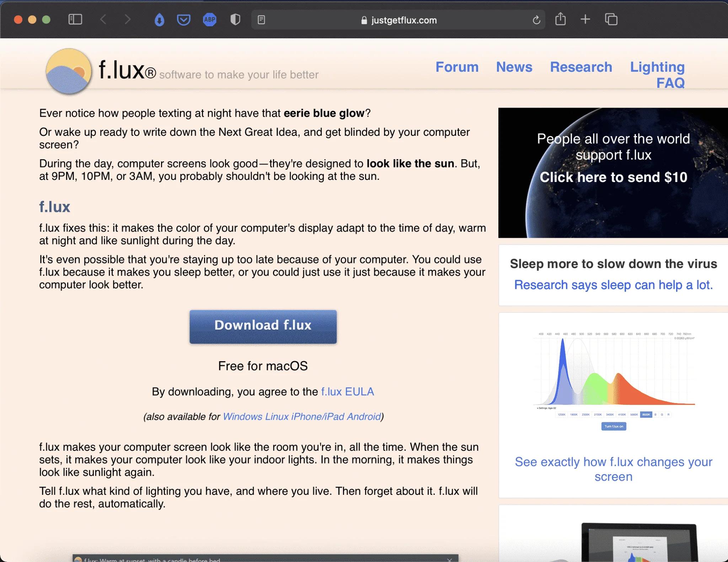Toggle the Reader view icon

(x=261, y=20)
